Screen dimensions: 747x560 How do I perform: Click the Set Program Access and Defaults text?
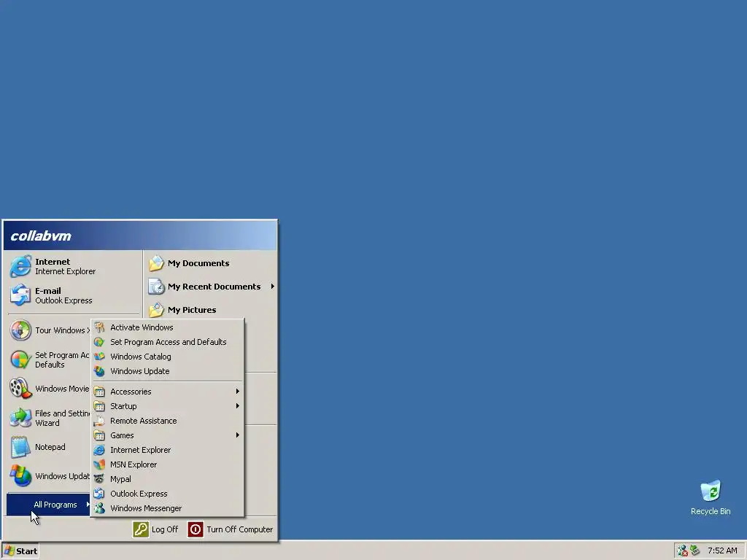coord(169,342)
